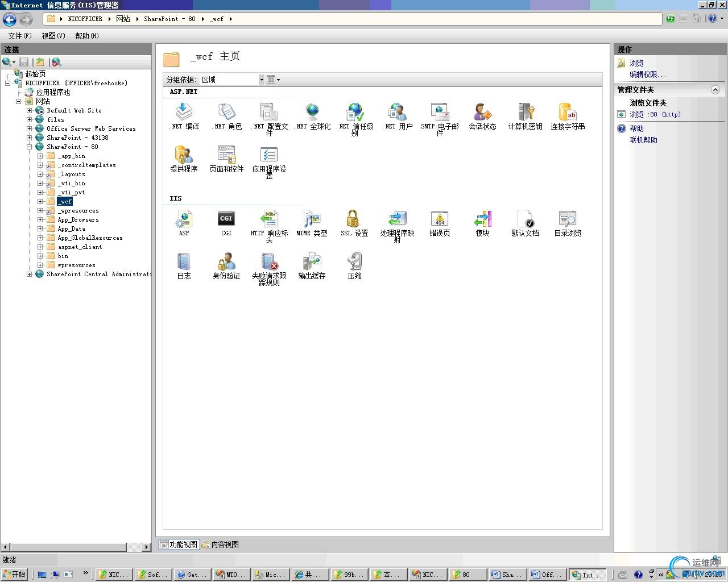Open the view style dropdown beside 分组依据
Image resolution: width=728 pixels, height=582 pixels.
pyautogui.click(x=273, y=80)
